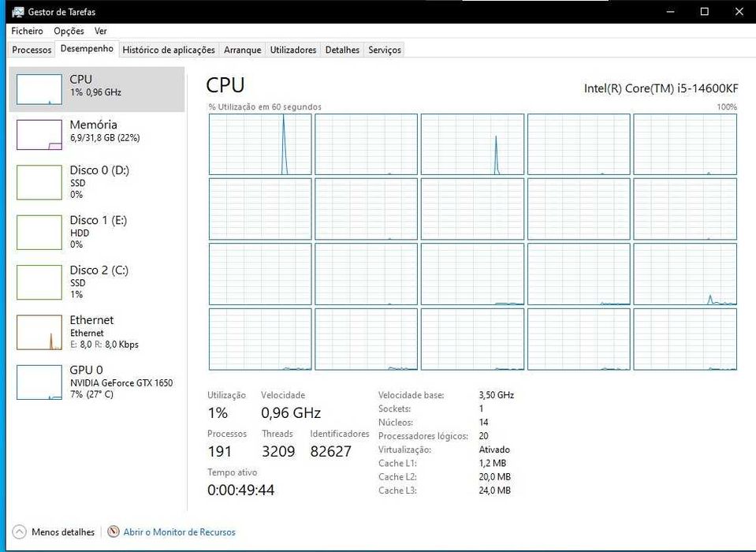The image size is (756, 552).
Task: Select Disco 1 (E:) HDD graph icon
Action: pos(39,232)
